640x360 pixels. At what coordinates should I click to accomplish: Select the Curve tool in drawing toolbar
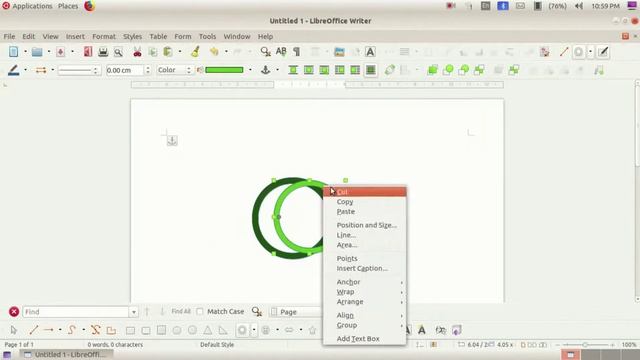pyautogui.click(x=72, y=330)
